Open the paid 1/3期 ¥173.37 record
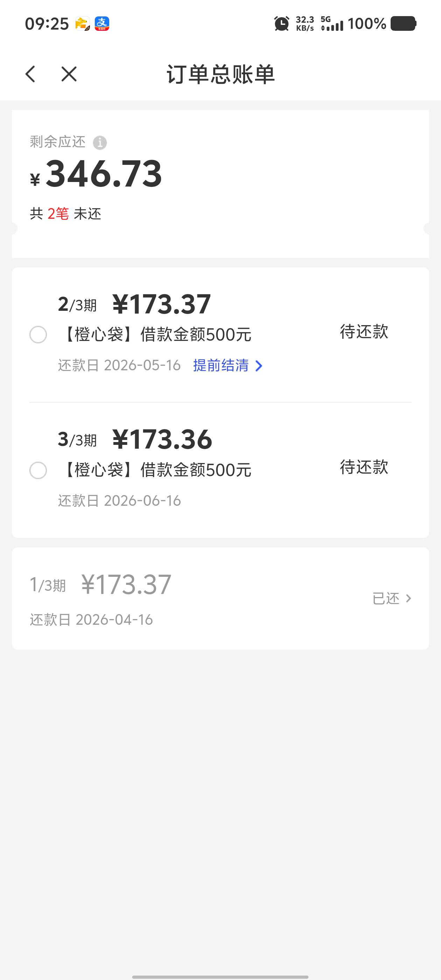Screen dimensions: 441x980 click(126, 585)
